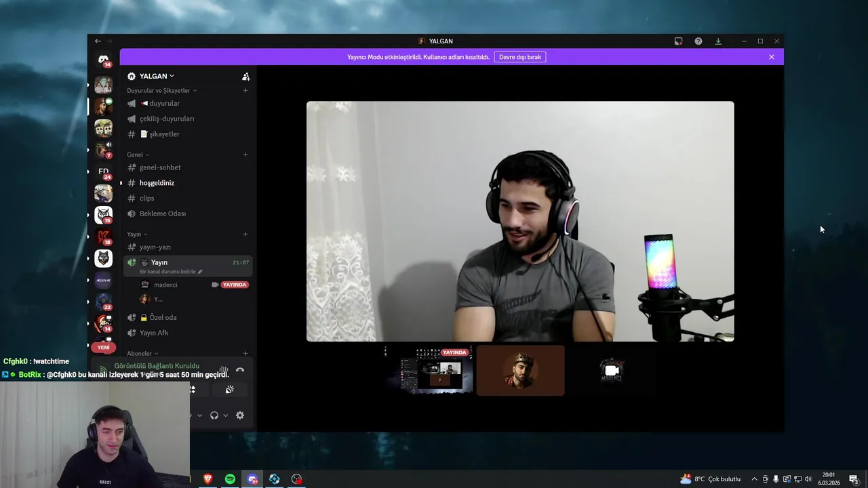This screenshot has width=868, height=488.
Task: Open the taskbar clock showing 20:01
Action: tap(829, 479)
